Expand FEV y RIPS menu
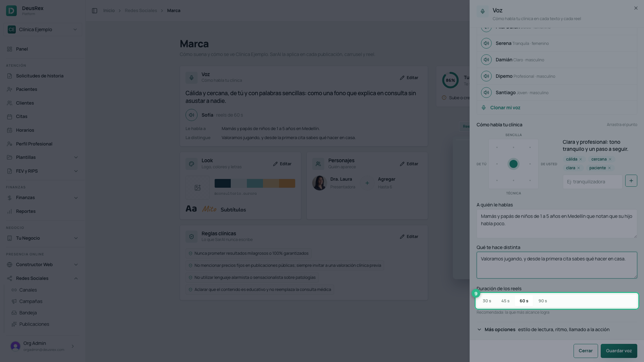The height and width of the screenshot is (362, 644). point(43,171)
